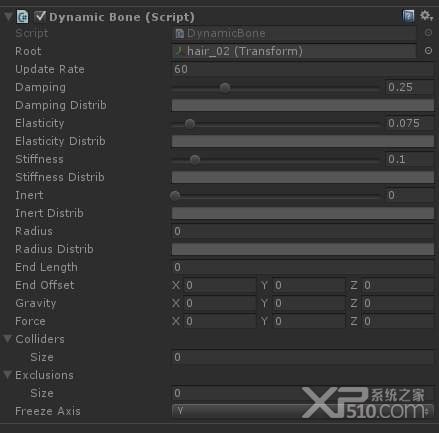The image size is (439, 433).
Task: Click the hair_02 transform icon
Action: [179, 51]
